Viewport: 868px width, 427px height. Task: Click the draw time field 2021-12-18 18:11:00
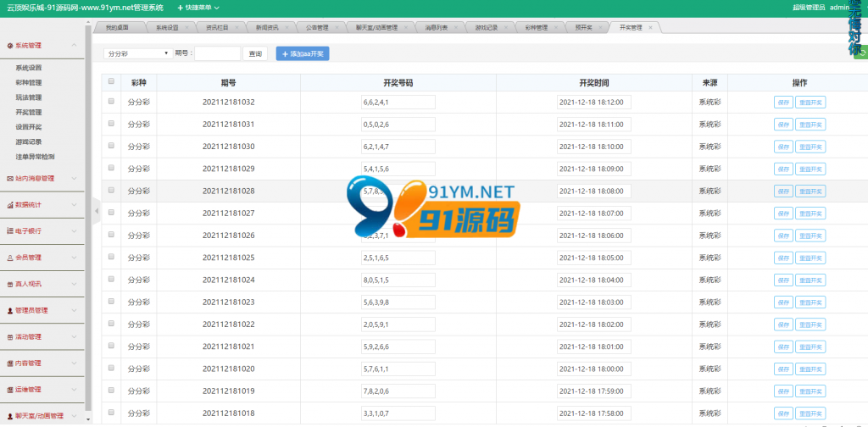point(594,125)
